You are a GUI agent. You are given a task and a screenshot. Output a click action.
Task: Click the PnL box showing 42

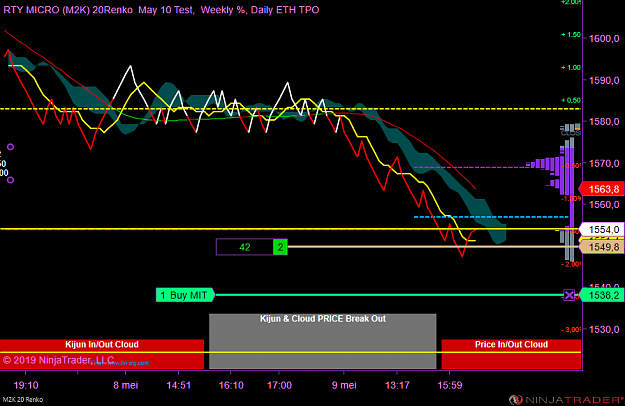[245, 247]
